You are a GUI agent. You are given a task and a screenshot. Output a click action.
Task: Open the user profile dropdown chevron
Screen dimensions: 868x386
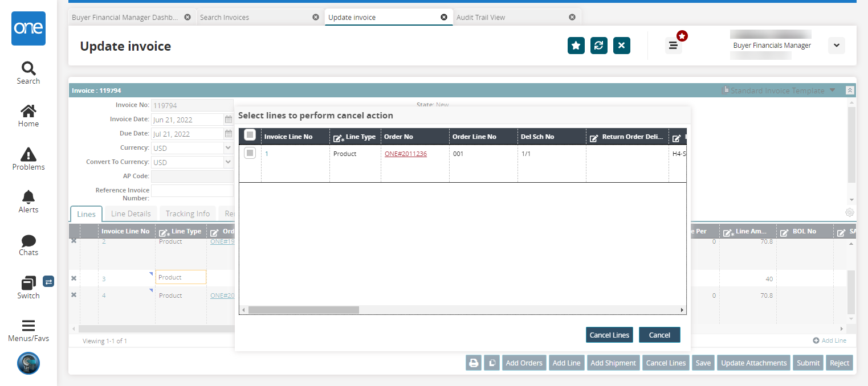[x=837, y=46]
